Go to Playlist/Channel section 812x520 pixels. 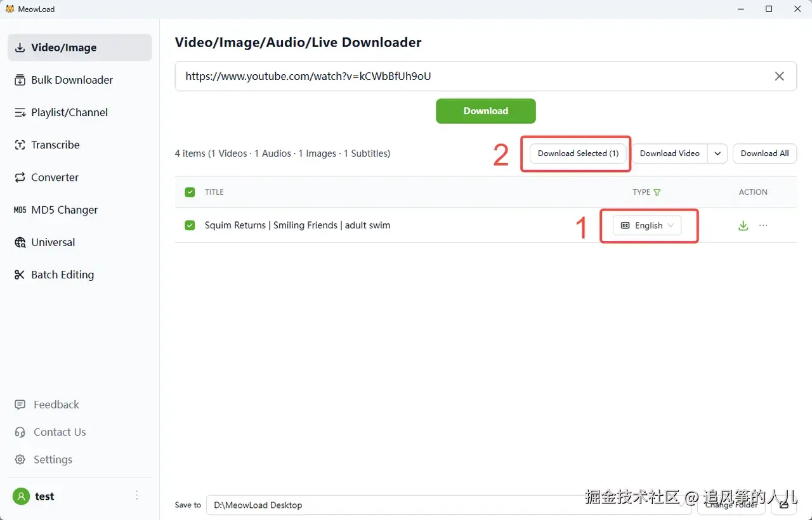(79, 112)
